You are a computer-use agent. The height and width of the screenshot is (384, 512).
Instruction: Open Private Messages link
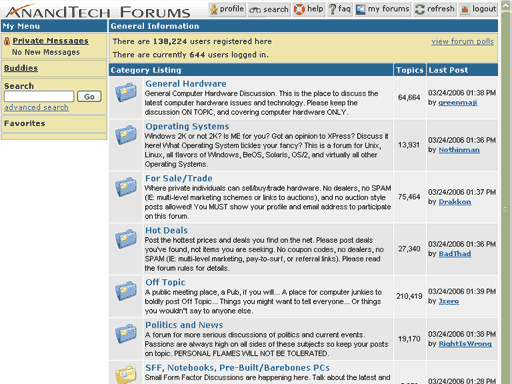point(50,41)
